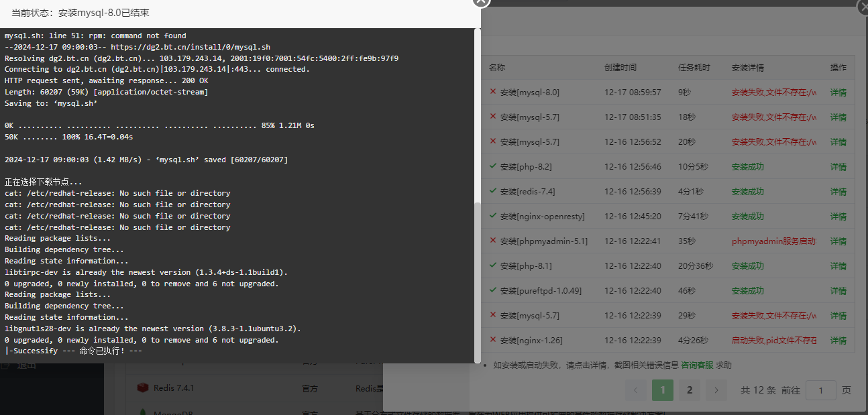Click the 当前状态 status title of the log
This screenshot has width=868, height=415.
coord(80,13)
